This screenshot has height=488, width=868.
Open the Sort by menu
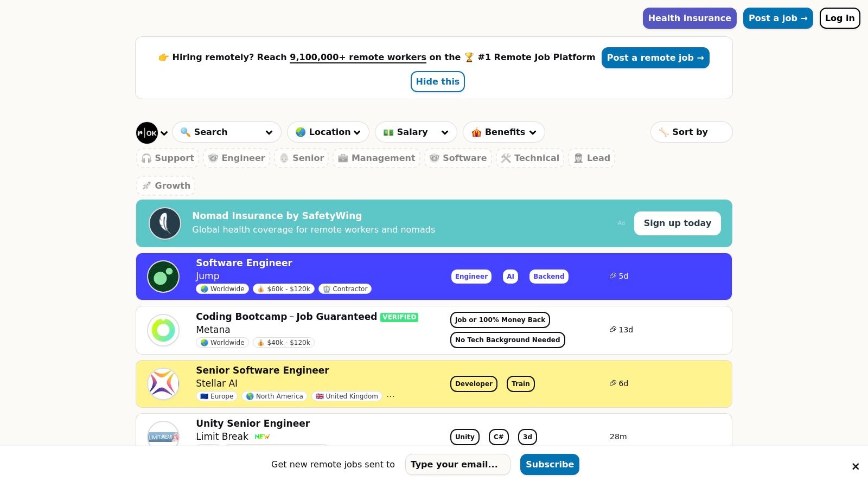tap(691, 132)
